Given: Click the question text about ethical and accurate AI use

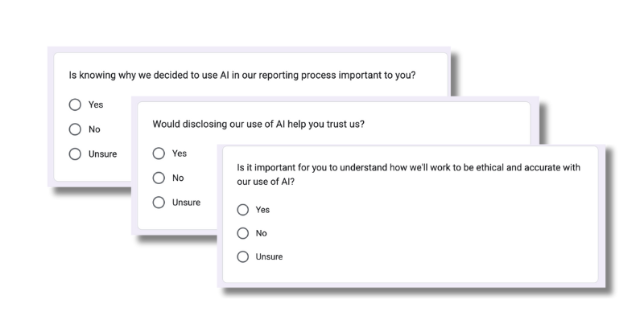Looking at the screenshot, I should (x=408, y=167).
